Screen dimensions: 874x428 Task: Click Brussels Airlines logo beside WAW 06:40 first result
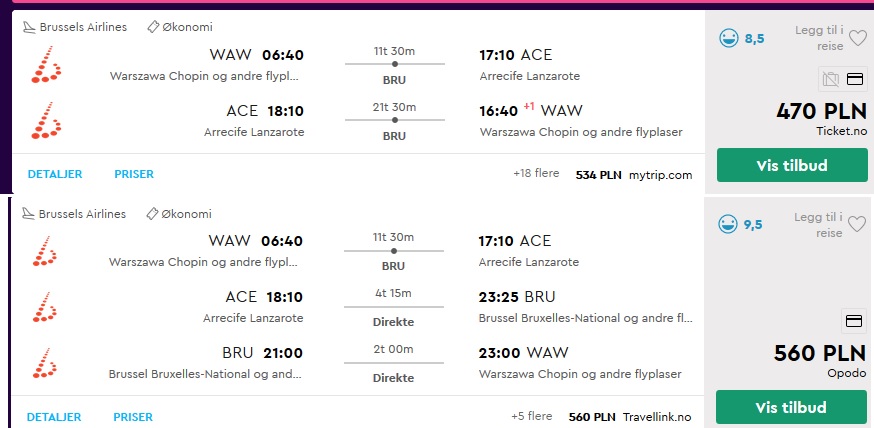click(46, 65)
